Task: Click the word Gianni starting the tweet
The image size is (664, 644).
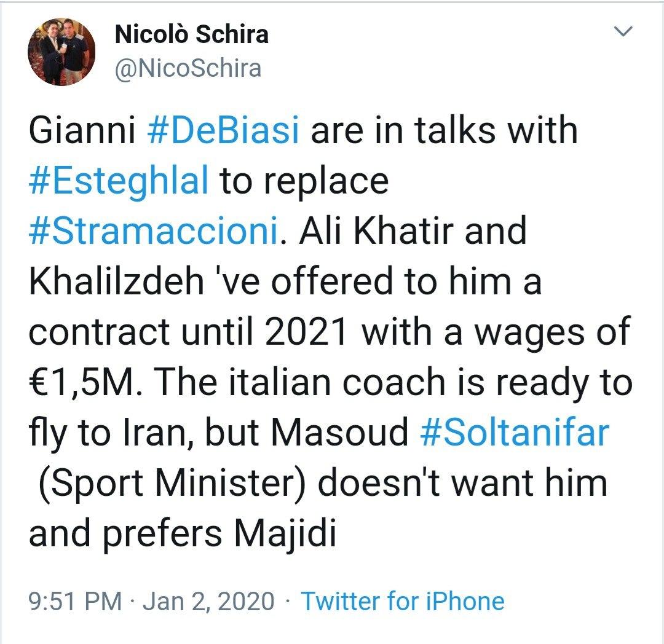Action: (x=82, y=130)
